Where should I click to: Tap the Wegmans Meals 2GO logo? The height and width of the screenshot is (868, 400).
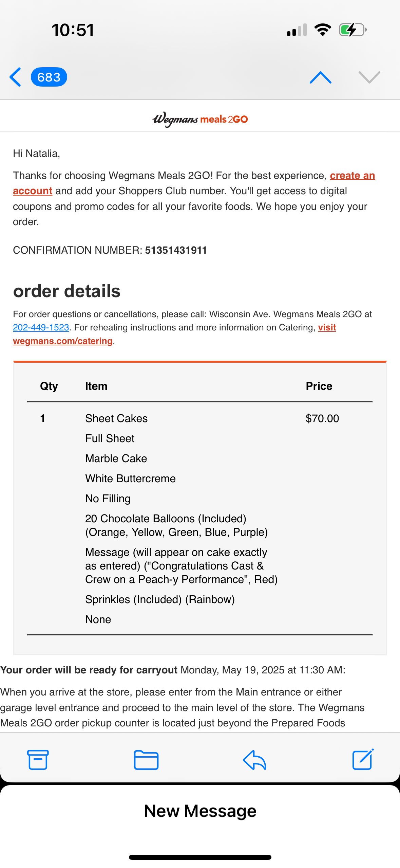click(x=199, y=119)
